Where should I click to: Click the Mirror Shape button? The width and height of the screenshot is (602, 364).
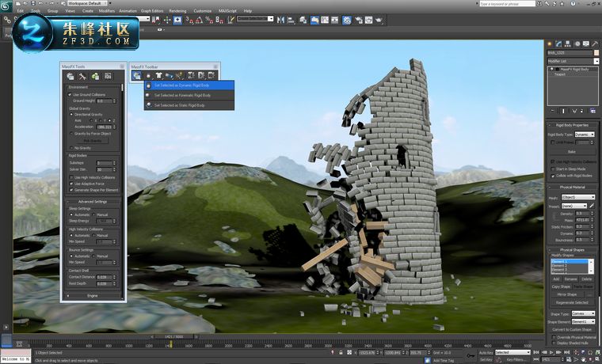(x=567, y=294)
